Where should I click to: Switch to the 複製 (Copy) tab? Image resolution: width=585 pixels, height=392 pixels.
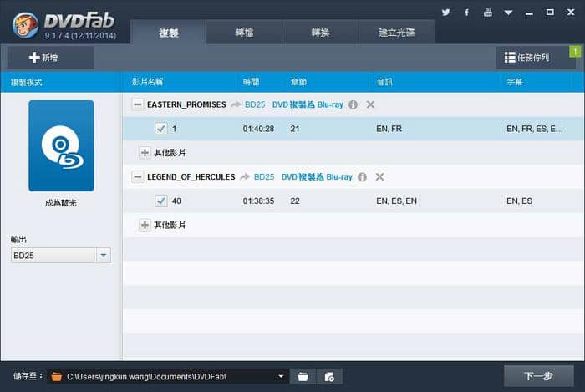tap(168, 33)
